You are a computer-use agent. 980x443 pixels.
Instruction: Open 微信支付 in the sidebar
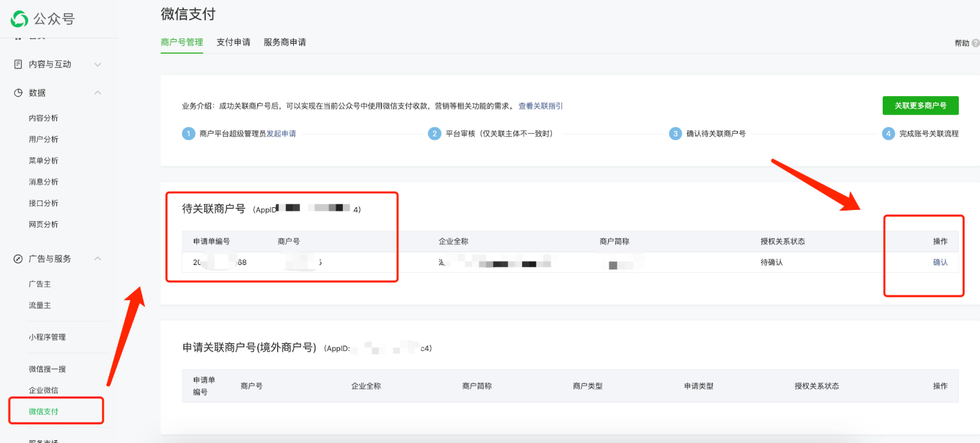pyautogui.click(x=44, y=411)
